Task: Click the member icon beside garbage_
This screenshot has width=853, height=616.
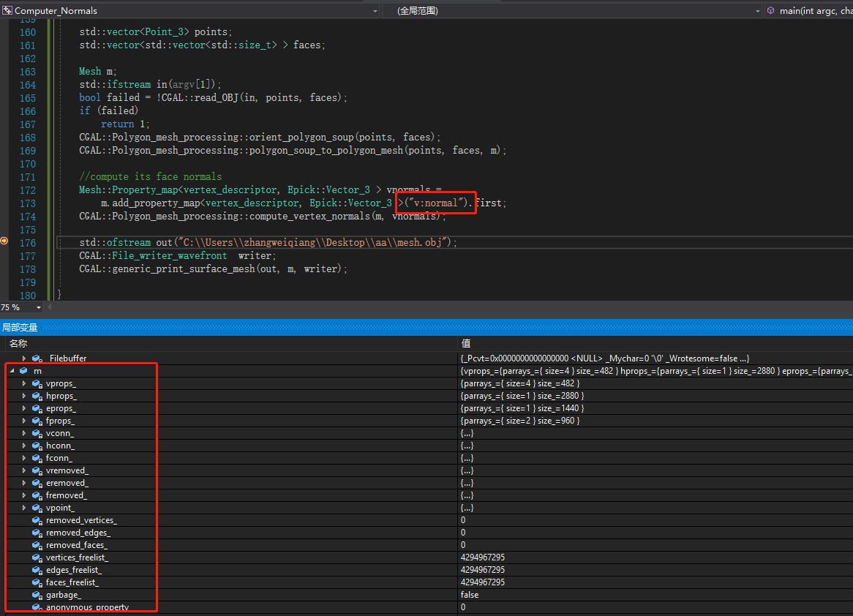Action: click(36, 594)
